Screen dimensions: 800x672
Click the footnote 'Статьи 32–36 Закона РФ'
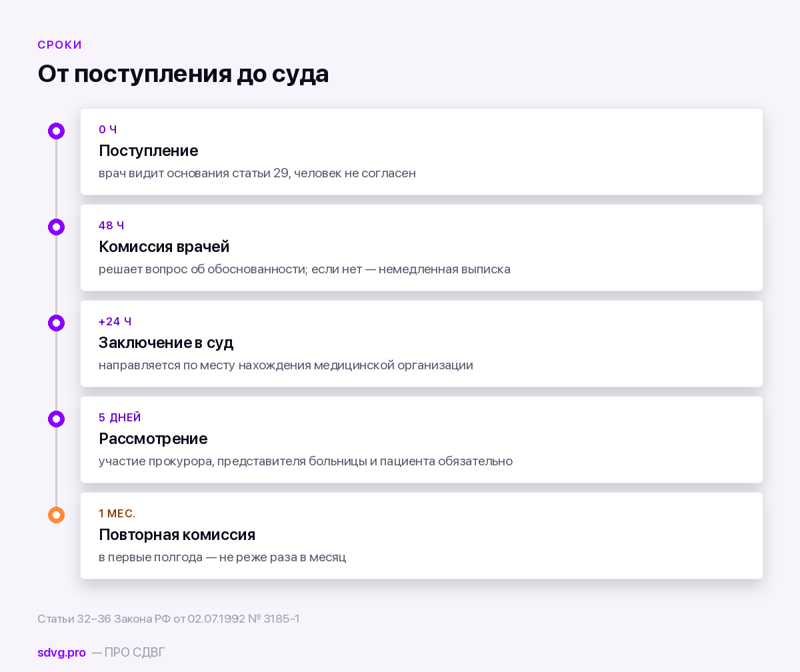coord(105,619)
